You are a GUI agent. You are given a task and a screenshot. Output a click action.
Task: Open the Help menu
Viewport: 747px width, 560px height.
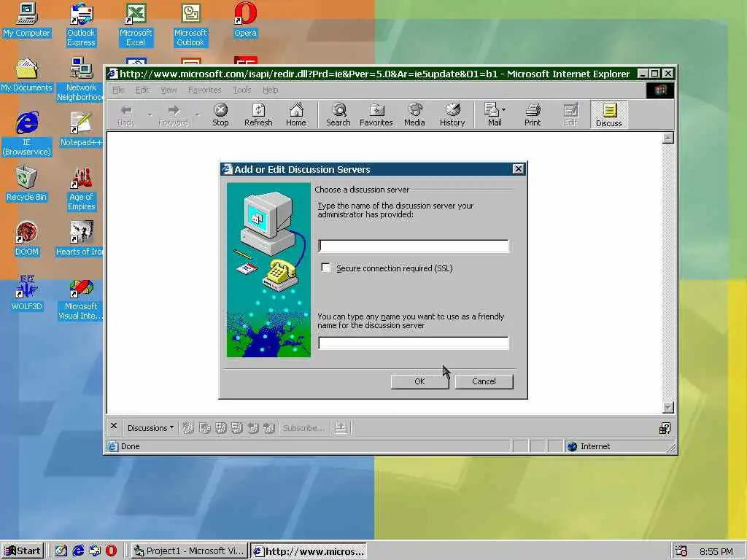click(270, 90)
